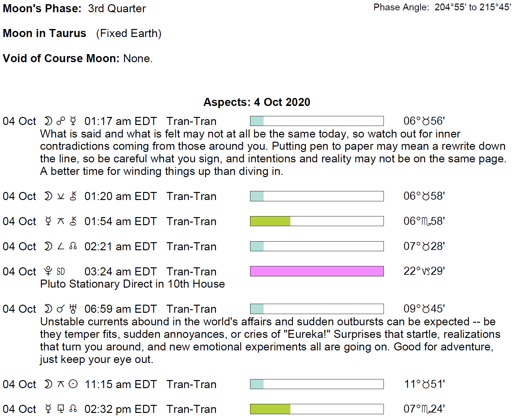Click the "Pluto Stationary Direct in 10th House" text
This screenshot has width=525, height=420.
(x=132, y=284)
